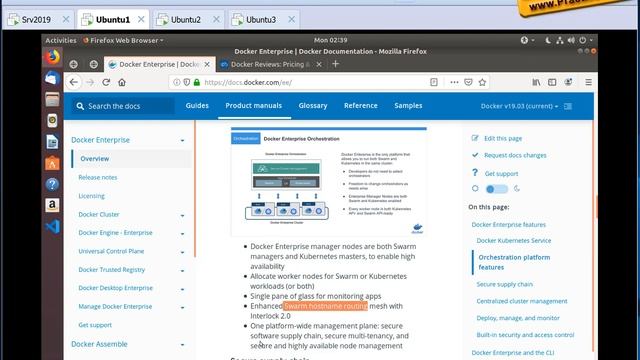This screenshot has height=360, width=640.
Task: Open the Amazon launcher in the dock
Action: pyautogui.click(x=52, y=205)
